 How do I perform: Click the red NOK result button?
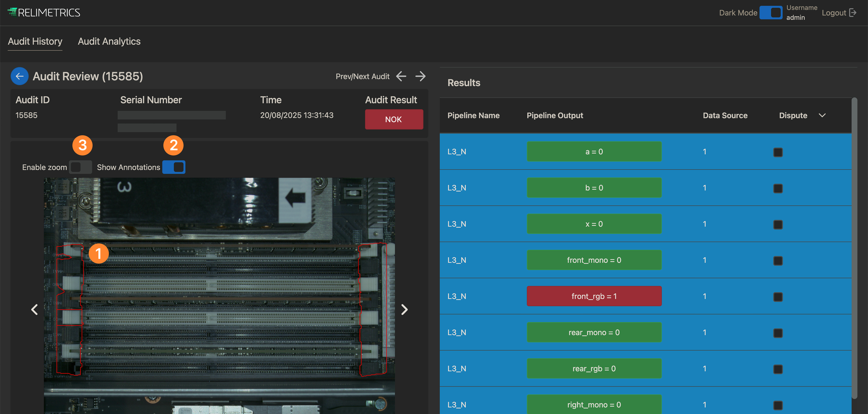coord(394,119)
